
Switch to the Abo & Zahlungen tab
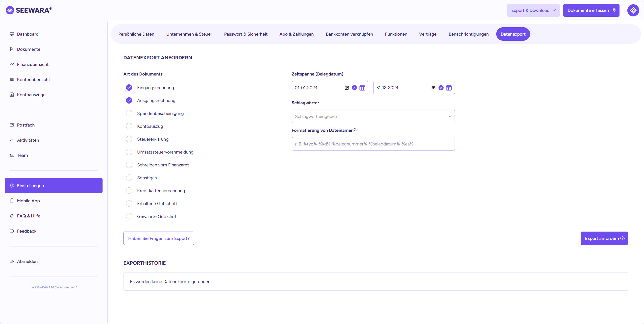point(296,34)
